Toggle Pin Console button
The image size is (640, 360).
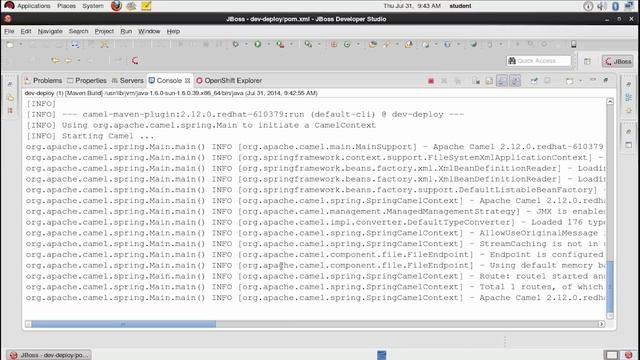coord(534,81)
